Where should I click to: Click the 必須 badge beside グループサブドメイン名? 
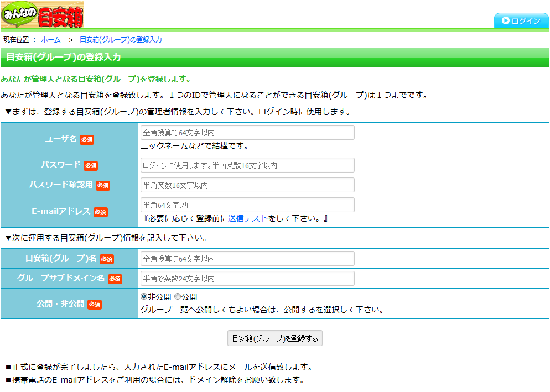(115, 279)
